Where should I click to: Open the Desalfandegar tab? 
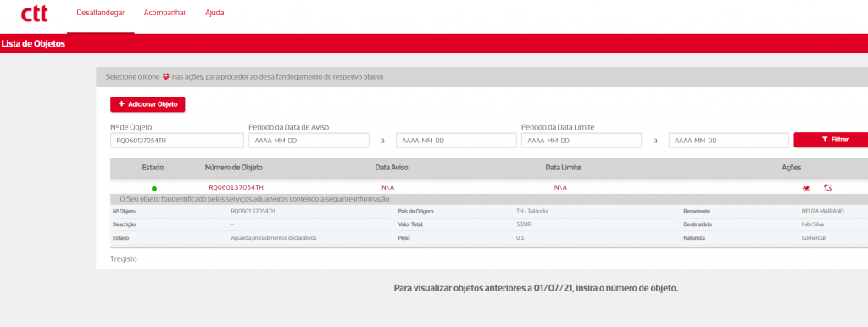[x=100, y=12]
